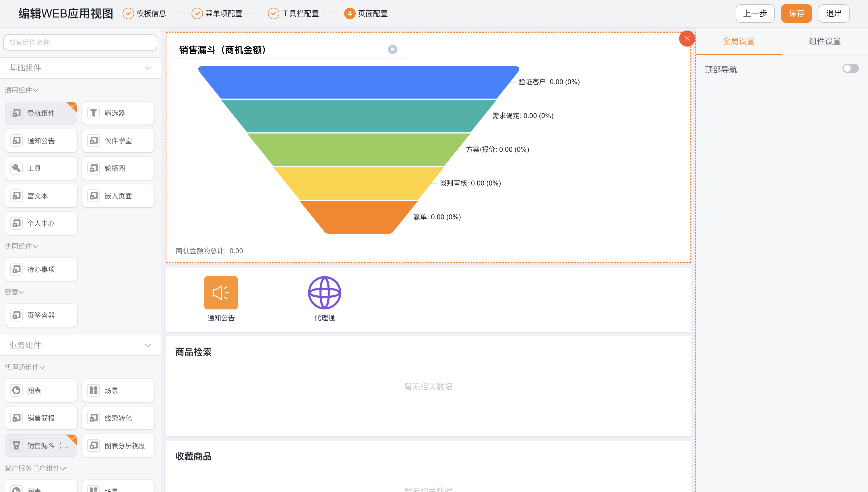Collapse the 通用组件 group

click(x=36, y=90)
